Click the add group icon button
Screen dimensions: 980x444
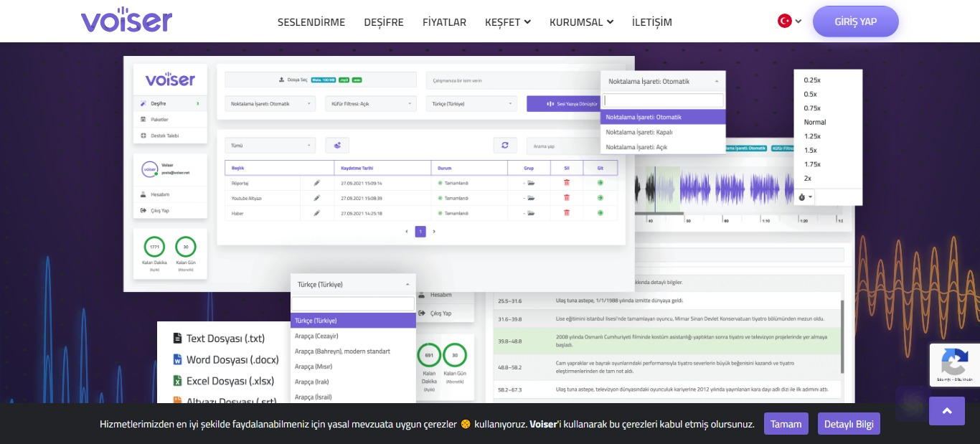point(337,145)
